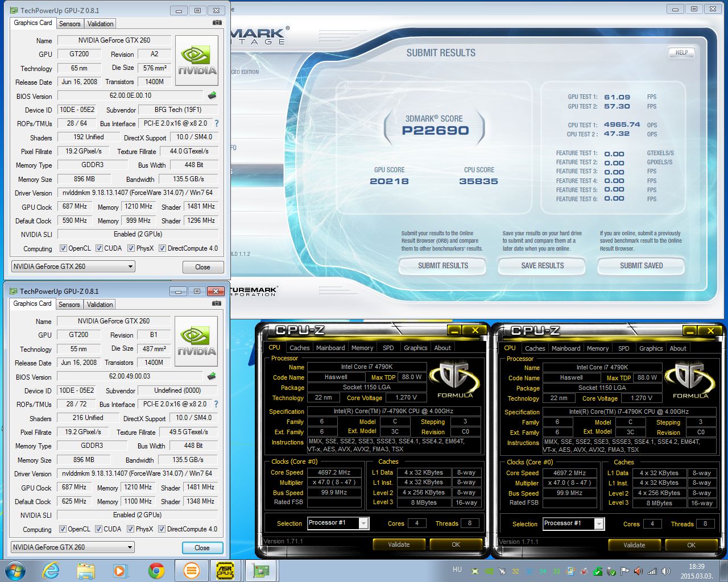The height and width of the screenshot is (582, 728).
Task: Toggle OpenCL checkbox in bottom GPU-Z
Action: [63, 529]
